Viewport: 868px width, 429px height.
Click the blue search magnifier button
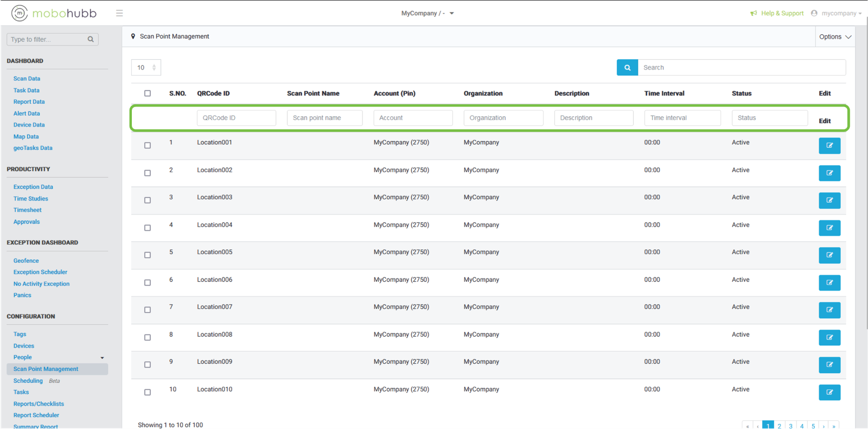pos(627,67)
